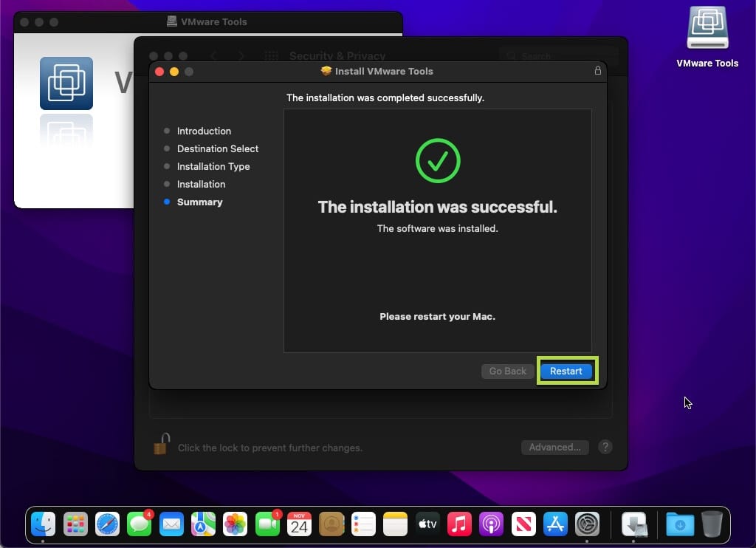Open Launchpad from the Dock
Viewport: 756px width, 548px height.
pos(75,524)
